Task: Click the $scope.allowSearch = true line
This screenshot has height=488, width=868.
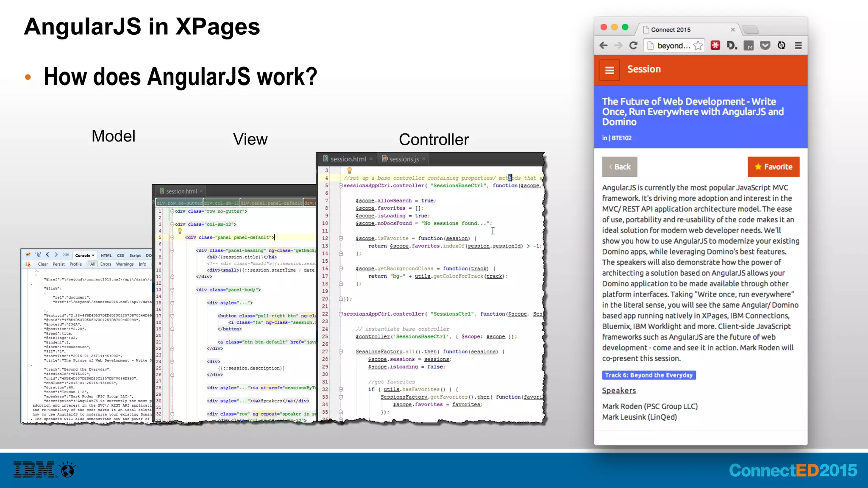Action: tap(396, 201)
